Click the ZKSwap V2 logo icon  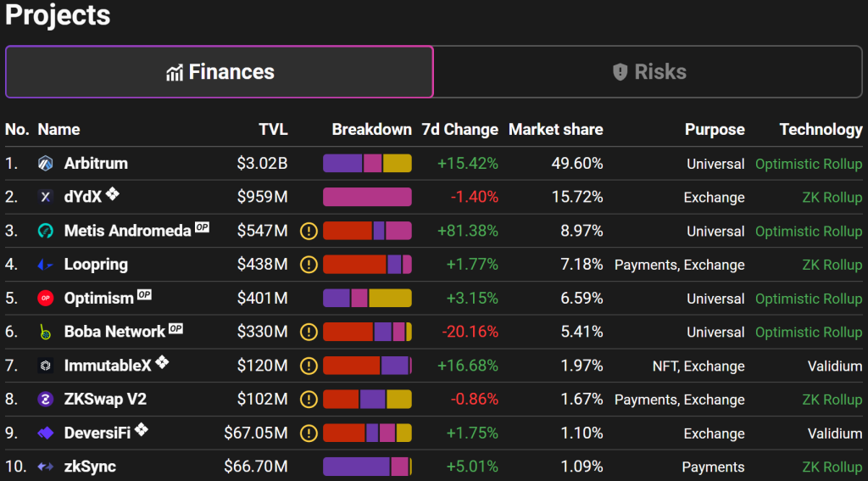click(x=46, y=400)
